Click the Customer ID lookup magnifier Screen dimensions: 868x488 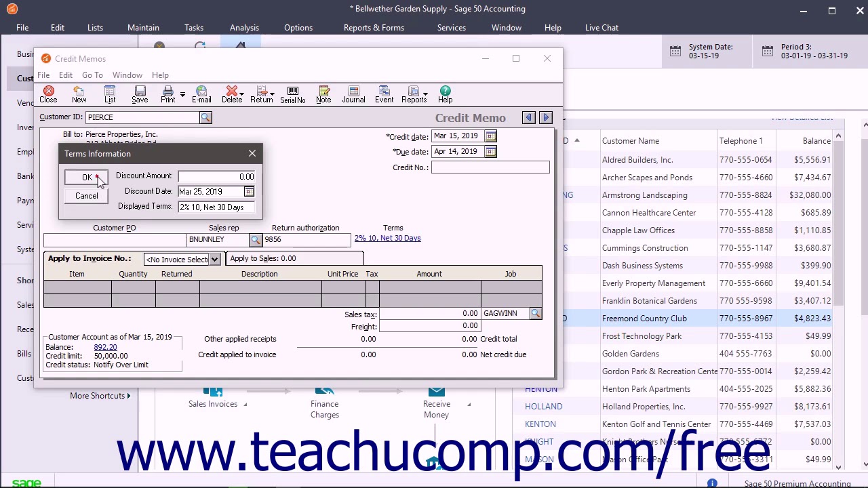(205, 118)
